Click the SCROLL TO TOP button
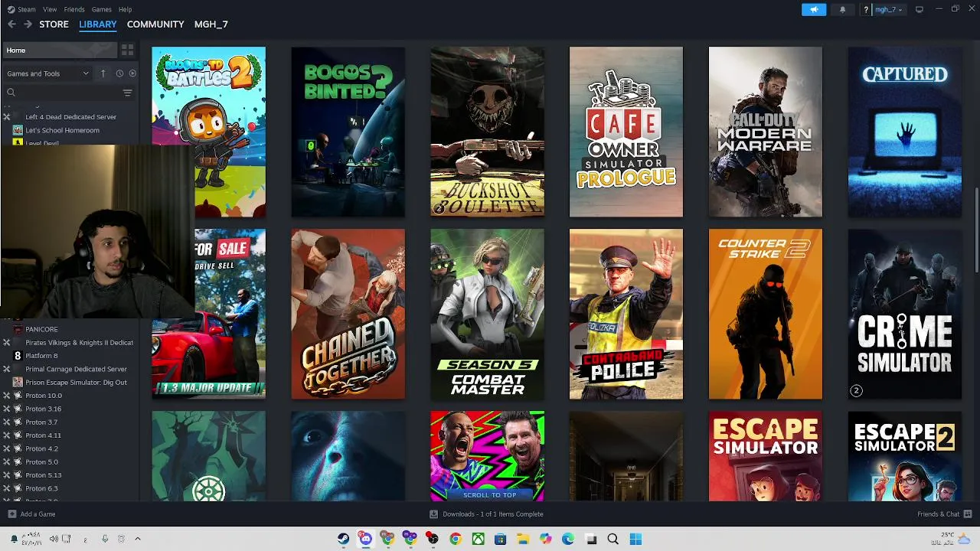The image size is (980, 551). (489, 495)
